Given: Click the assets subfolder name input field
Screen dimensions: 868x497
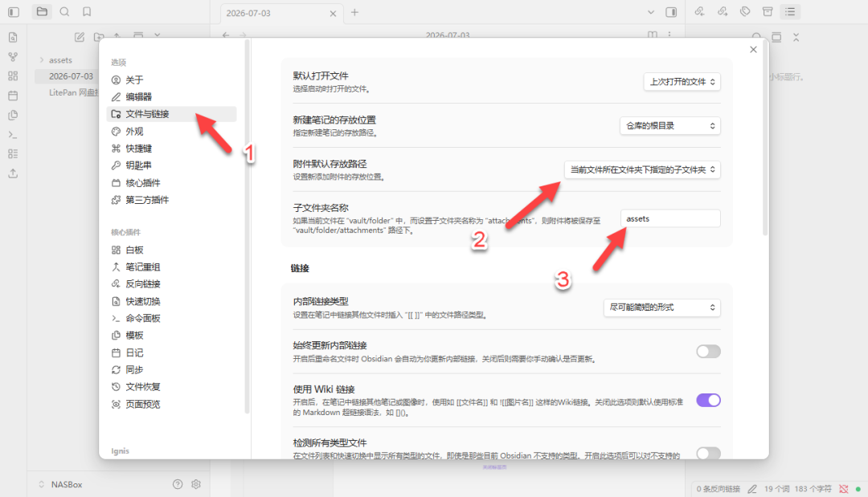Looking at the screenshot, I should 670,219.
